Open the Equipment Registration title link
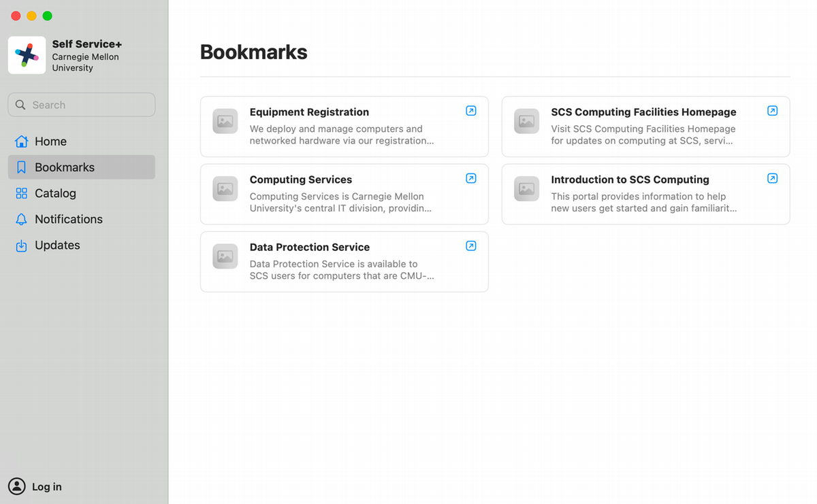 (x=309, y=112)
